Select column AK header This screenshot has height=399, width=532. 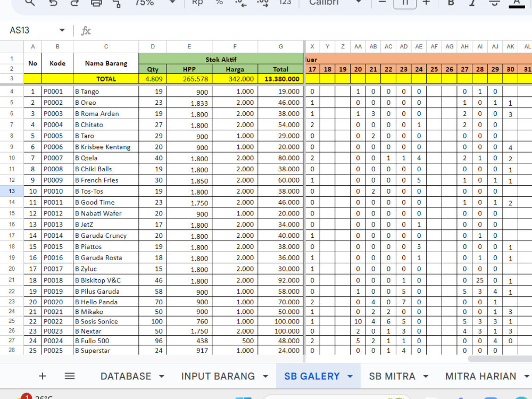510,46
